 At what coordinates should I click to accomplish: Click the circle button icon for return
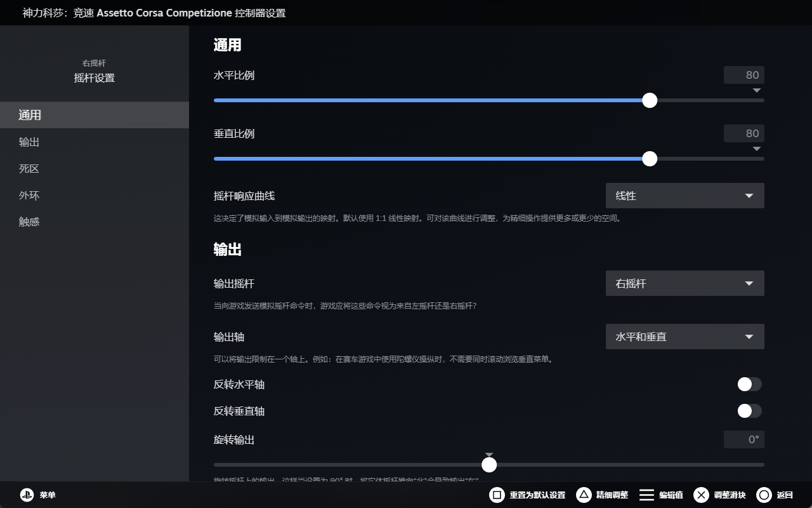(764, 495)
